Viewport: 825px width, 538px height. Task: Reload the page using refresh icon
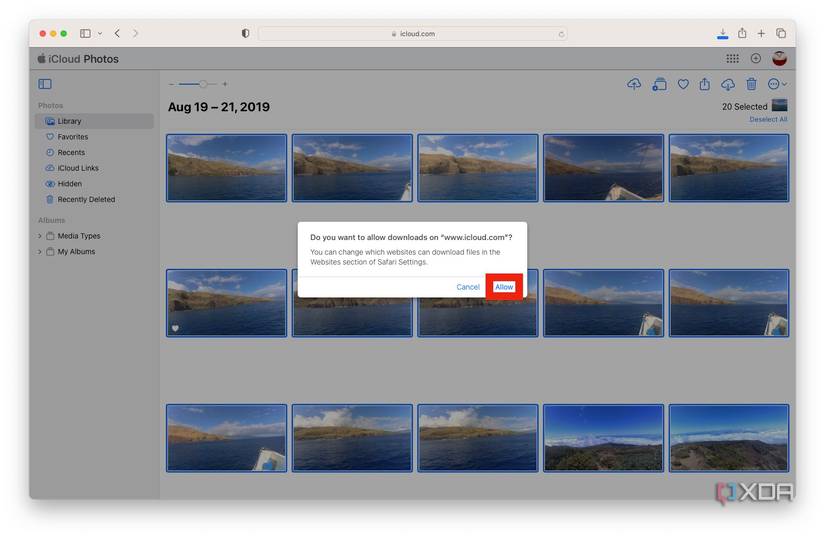tap(561, 34)
